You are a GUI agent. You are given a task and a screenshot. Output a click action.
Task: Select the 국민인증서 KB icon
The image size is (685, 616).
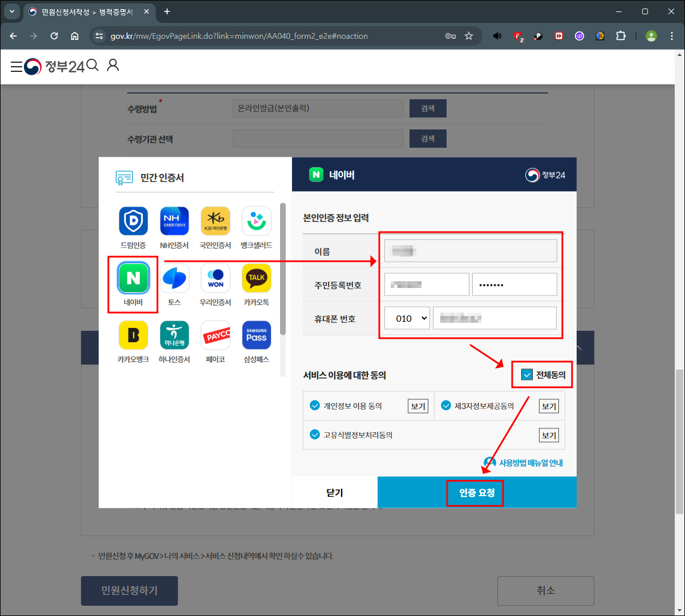216,221
